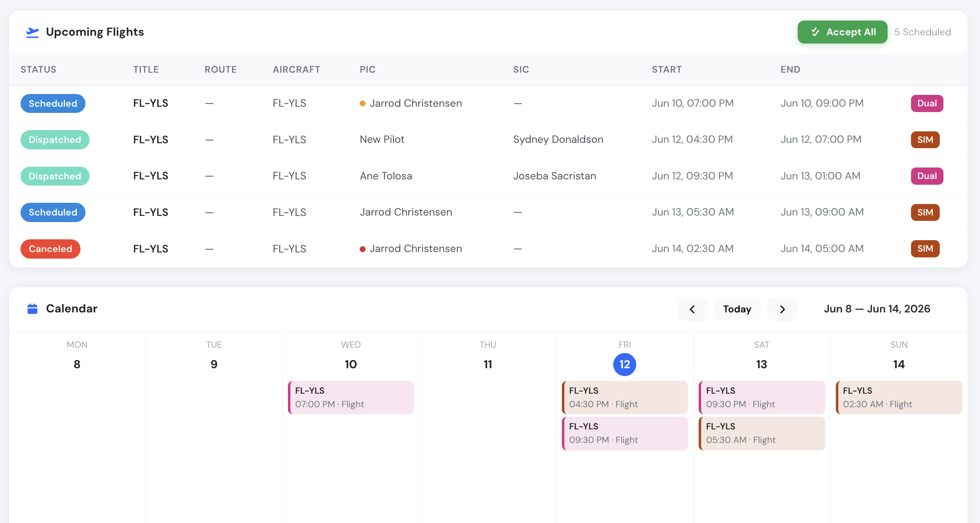Screen dimensions: 980x523
Task: Click the STATUS column header
Action: (39, 69)
